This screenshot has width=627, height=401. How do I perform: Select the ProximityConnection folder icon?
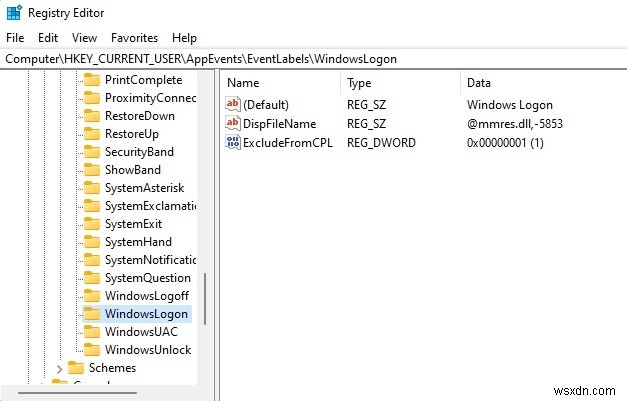(x=92, y=98)
